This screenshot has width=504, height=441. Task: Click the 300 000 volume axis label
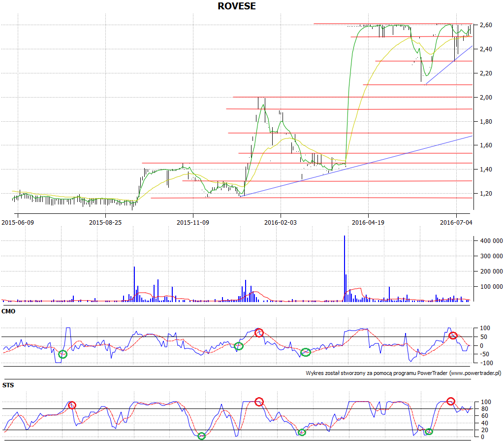coord(492,256)
